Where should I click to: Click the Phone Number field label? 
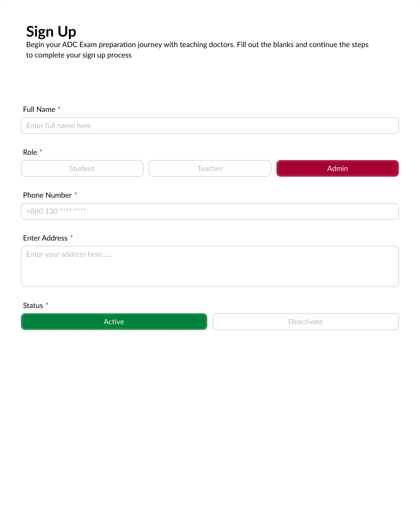pos(47,195)
